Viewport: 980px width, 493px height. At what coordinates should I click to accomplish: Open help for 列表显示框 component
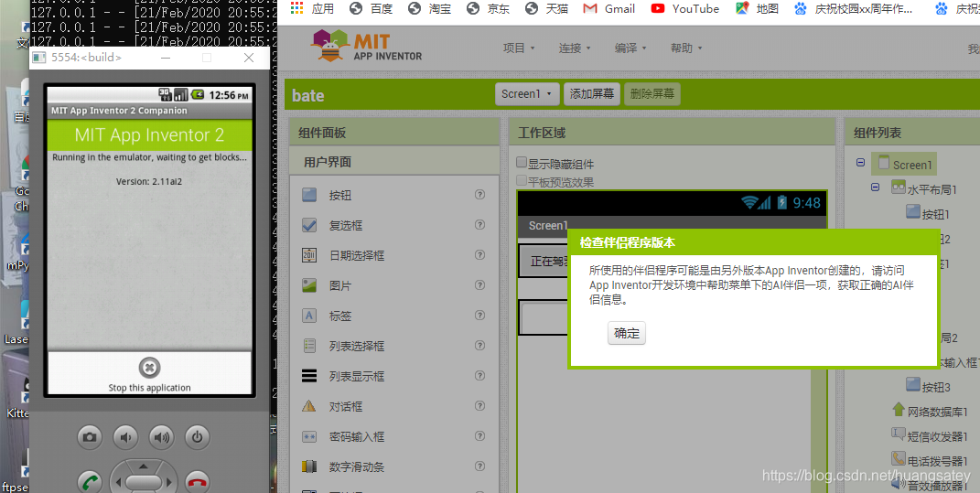point(480,376)
